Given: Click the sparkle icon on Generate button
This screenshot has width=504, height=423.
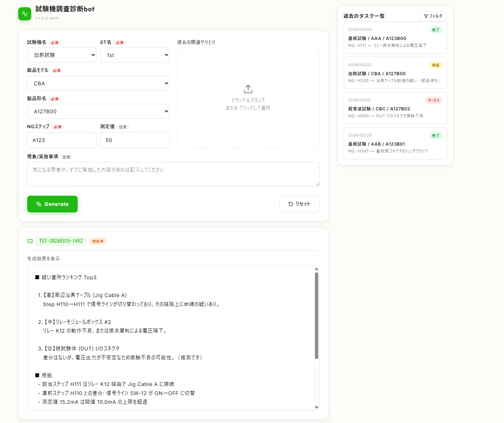Looking at the screenshot, I should click(39, 204).
